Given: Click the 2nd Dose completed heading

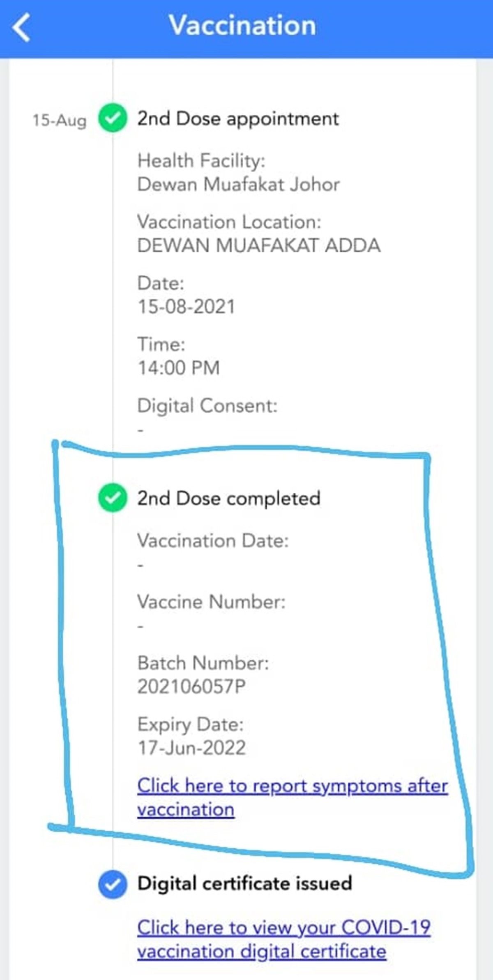Looking at the screenshot, I should click(228, 498).
